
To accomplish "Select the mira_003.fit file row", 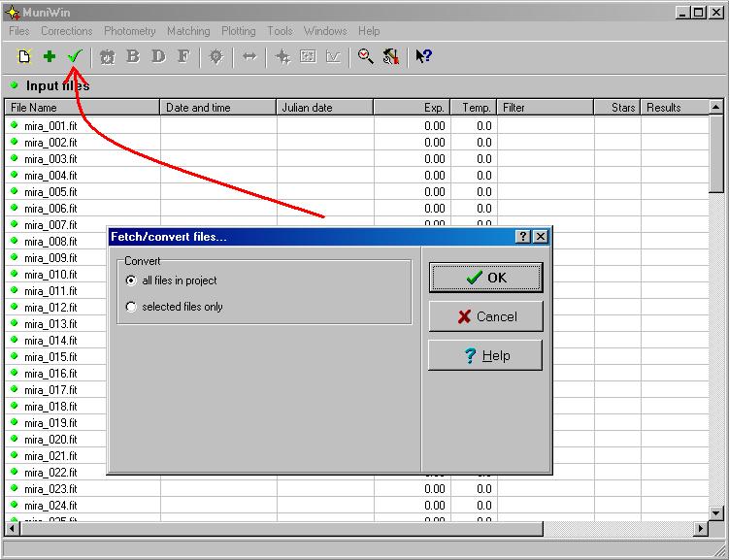I will pyautogui.click(x=50, y=159).
